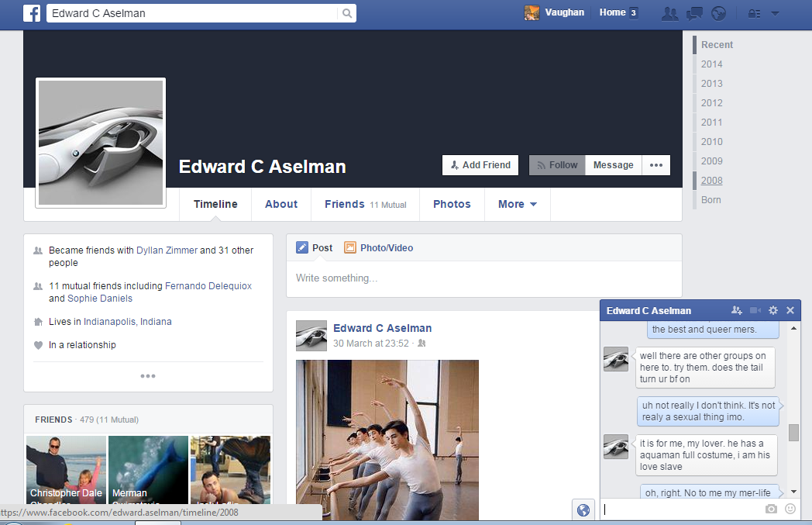Expand the account menu arrow in top bar

[775, 13]
